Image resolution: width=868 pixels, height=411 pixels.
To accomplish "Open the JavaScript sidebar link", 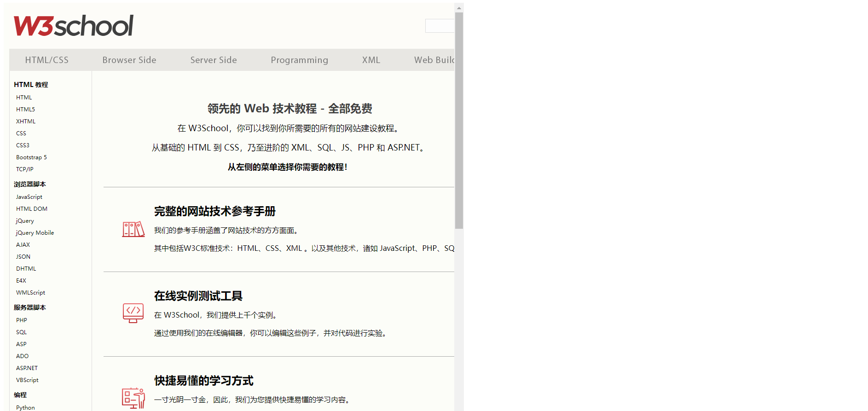I will [x=29, y=197].
